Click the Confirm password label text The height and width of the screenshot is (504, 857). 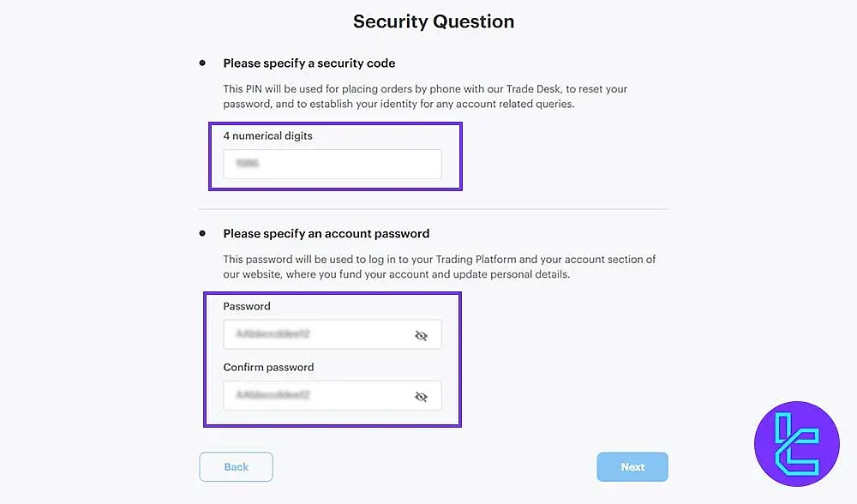coord(268,367)
